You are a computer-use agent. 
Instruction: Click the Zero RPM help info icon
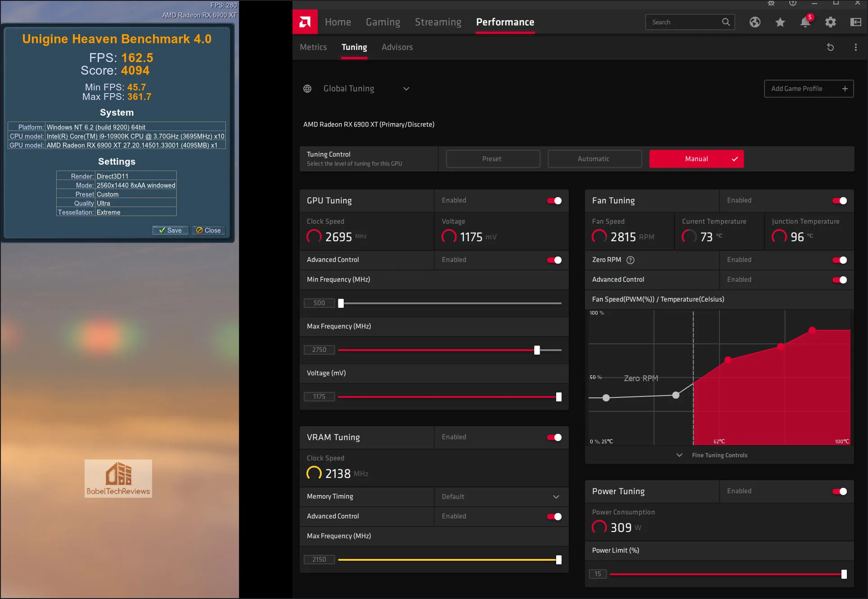pos(630,260)
